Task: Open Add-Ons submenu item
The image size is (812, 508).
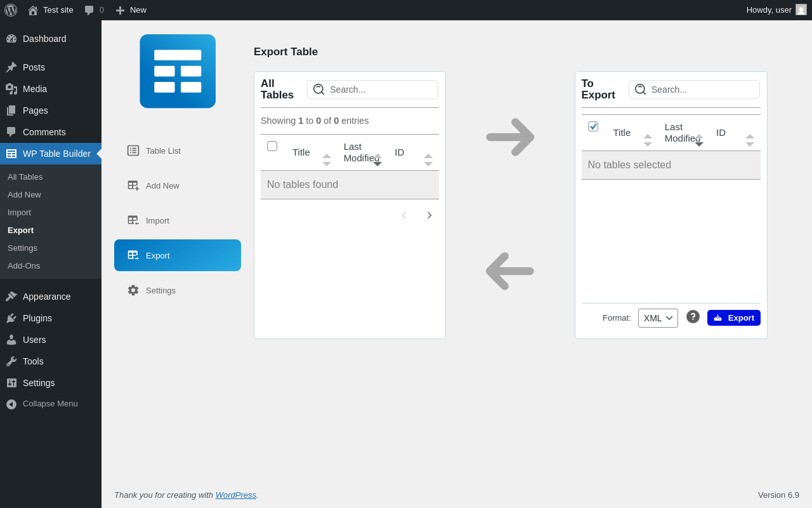Action: coord(23,265)
